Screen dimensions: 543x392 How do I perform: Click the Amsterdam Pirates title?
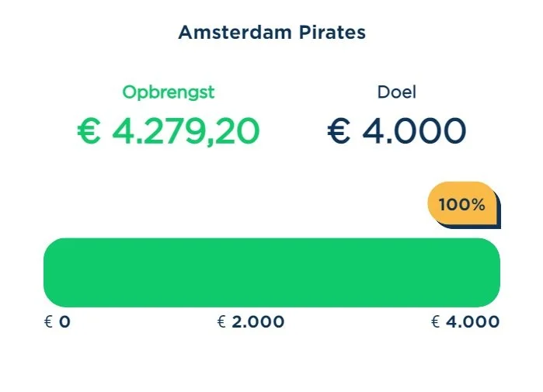coord(272,33)
